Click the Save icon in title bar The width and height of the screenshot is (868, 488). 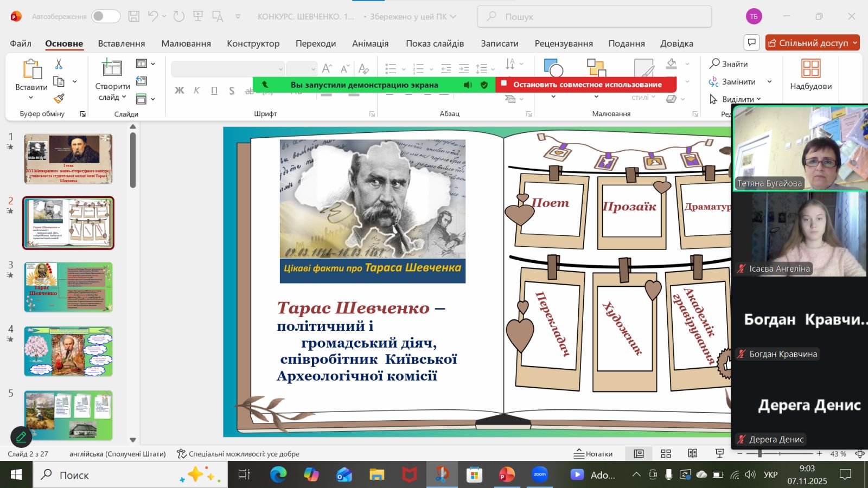133,16
